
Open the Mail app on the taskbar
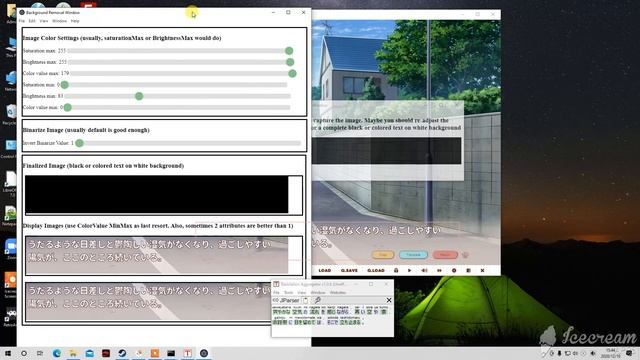click(x=89, y=353)
